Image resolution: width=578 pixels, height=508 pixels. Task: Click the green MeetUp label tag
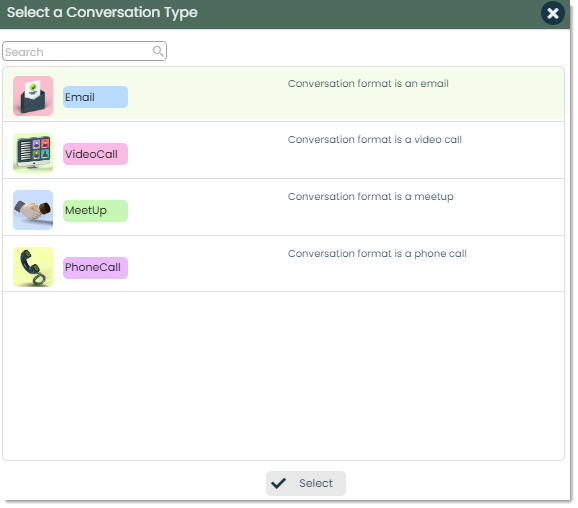coord(95,211)
